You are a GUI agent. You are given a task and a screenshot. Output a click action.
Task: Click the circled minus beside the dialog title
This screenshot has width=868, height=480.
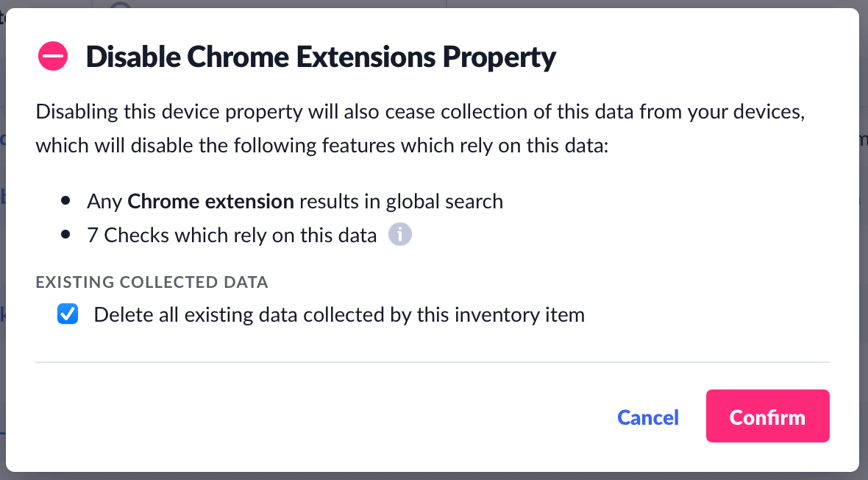tap(52, 55)
